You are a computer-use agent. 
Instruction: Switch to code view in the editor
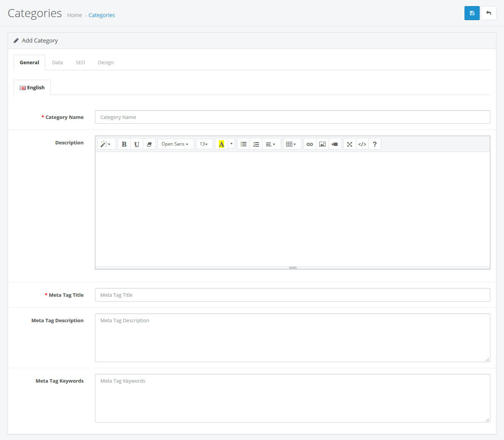362,144
